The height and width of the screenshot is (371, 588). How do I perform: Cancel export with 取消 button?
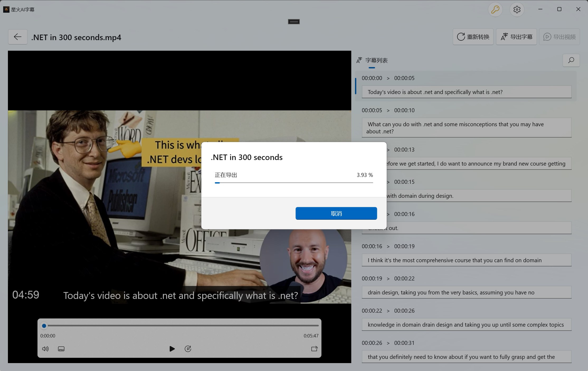coord(336,213)
